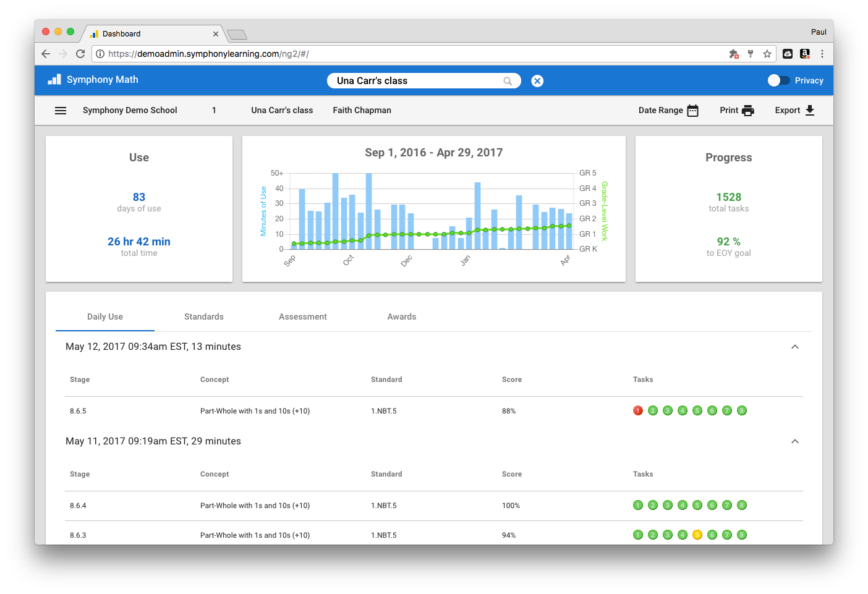
Task: Click the search field with Una Carr's class
Action: click(x=423, y=81)
